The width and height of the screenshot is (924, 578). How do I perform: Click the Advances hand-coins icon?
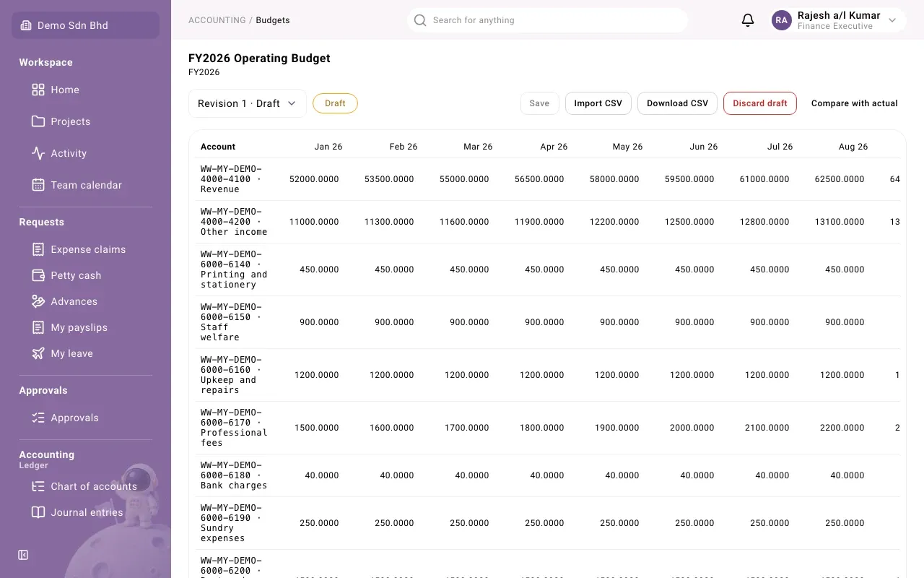coord(38,301)
